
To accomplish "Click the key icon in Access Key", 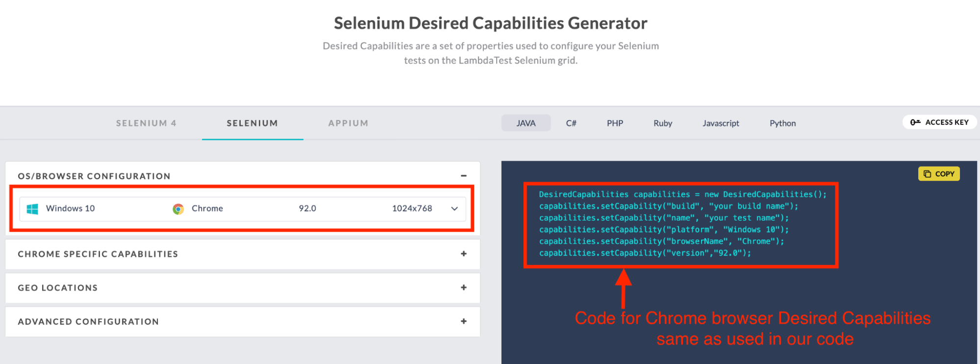I will tap(915, 122).
